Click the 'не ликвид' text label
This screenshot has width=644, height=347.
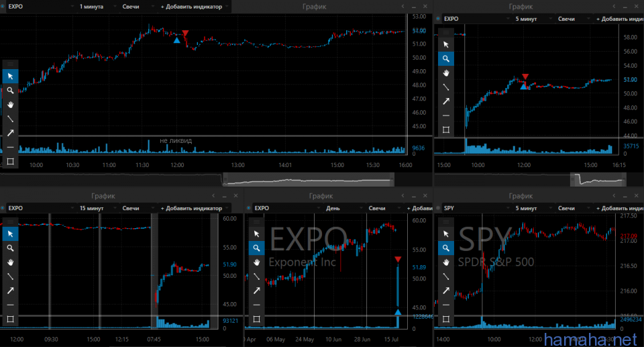click(176, 140)
